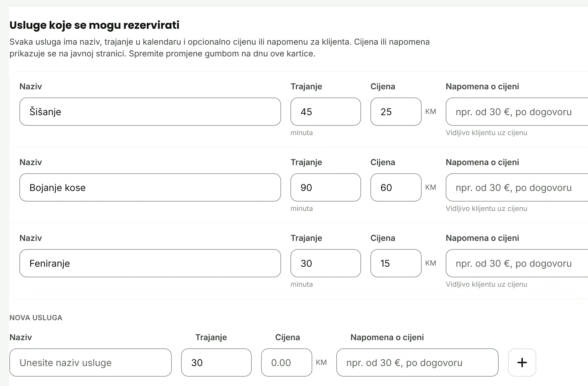
Task: Click the NOVA USLUGA section label
Action: 36,318
